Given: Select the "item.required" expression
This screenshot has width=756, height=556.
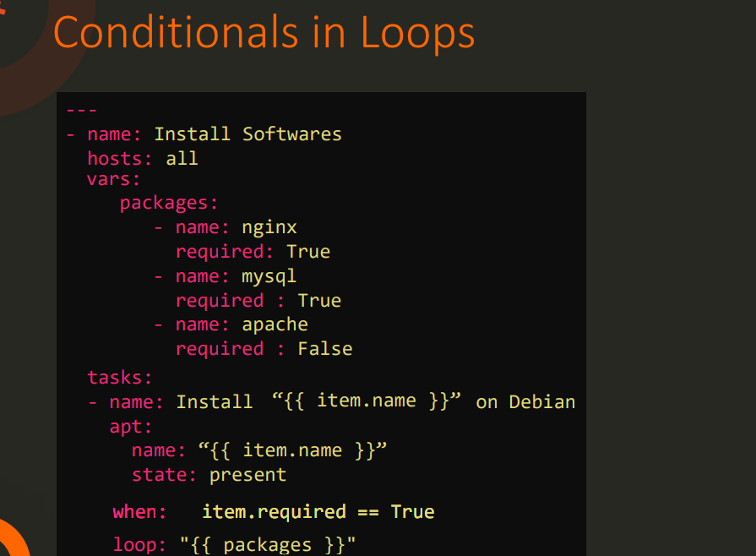Looking at the screenshot, I should 274,512.
